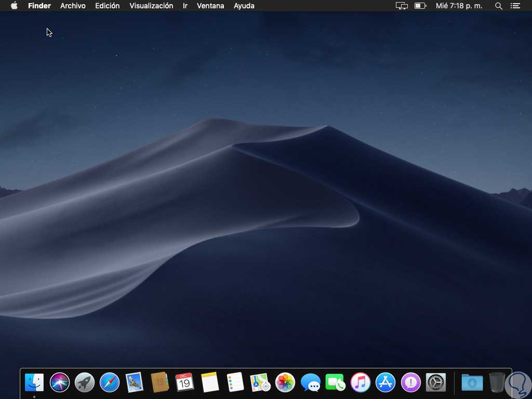
Task: Open the Archivo menu
Action: (x=73, y=6)
